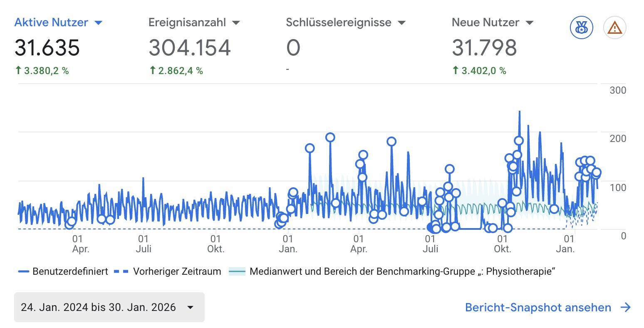Click the data quality warning icon
The image size is (644, 328).
614,27
